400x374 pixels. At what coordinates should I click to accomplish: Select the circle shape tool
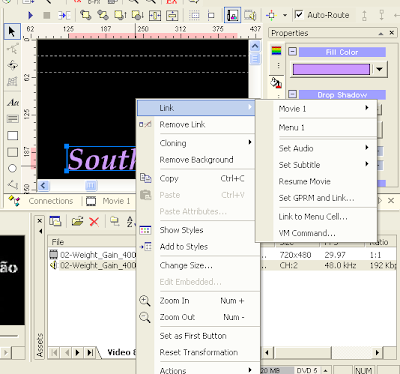pyautogui.click(x=12, y=168)
